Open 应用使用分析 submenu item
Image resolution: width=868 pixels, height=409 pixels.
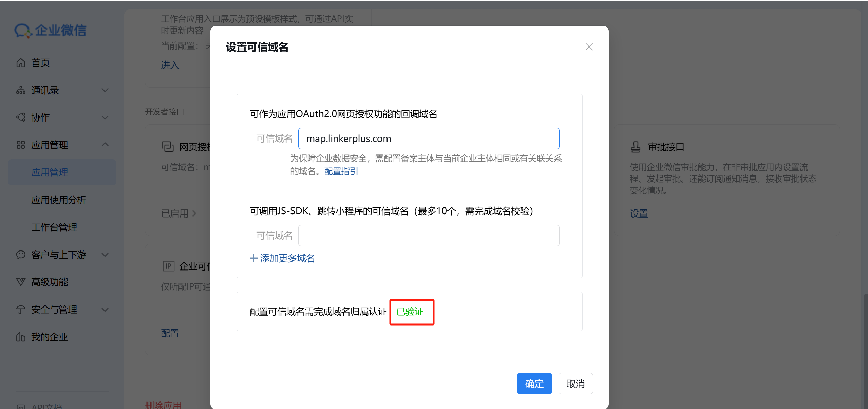[59, 200]
